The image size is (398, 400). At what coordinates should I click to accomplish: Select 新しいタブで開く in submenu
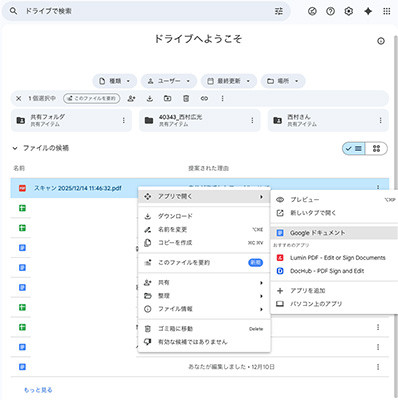[x=334, y=213]
